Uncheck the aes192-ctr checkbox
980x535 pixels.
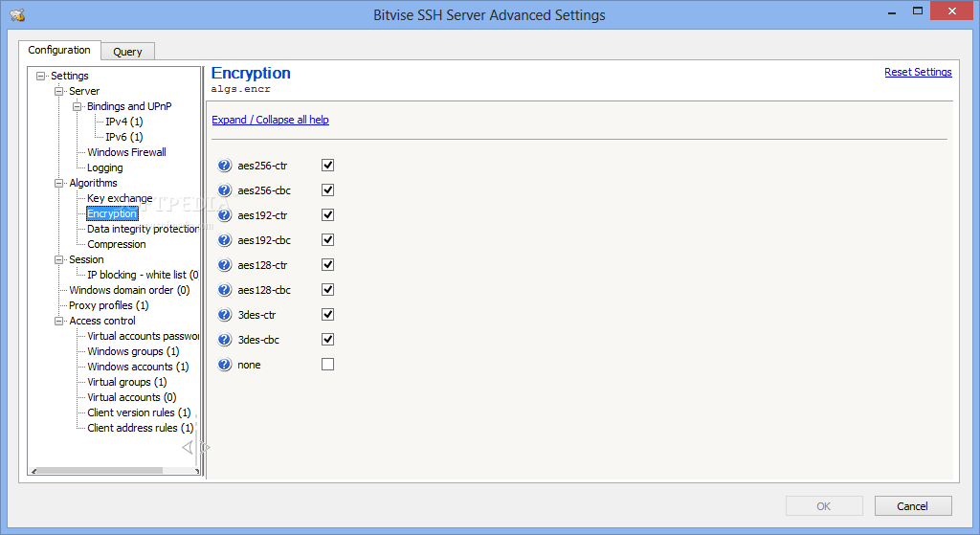click(x=327, y=215)
